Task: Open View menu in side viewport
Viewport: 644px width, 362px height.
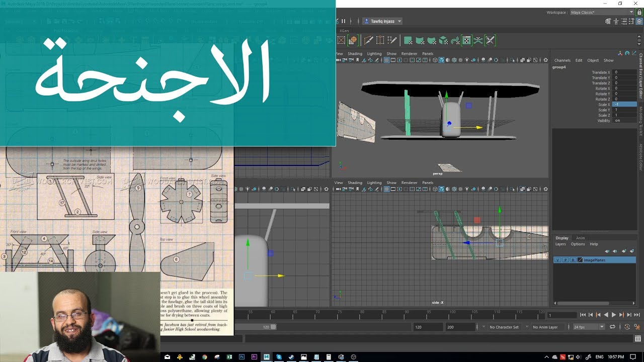Action: click(x=339, y=183)
